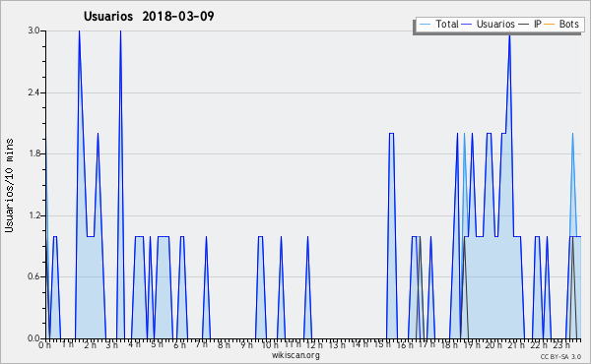Screen dimensions: 591x364
Task: Click the '18 h' x-axis label
Action: [450, 344]
